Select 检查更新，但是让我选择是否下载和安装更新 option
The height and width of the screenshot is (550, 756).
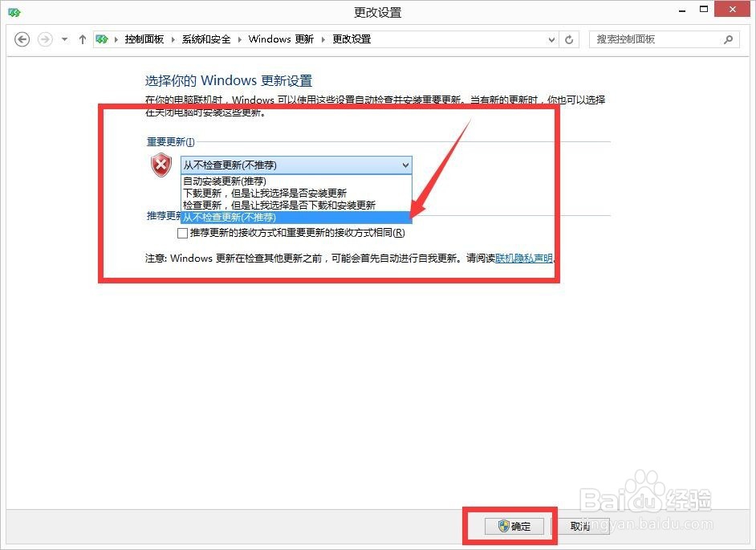pyautogui.click(x=249, y=204)
